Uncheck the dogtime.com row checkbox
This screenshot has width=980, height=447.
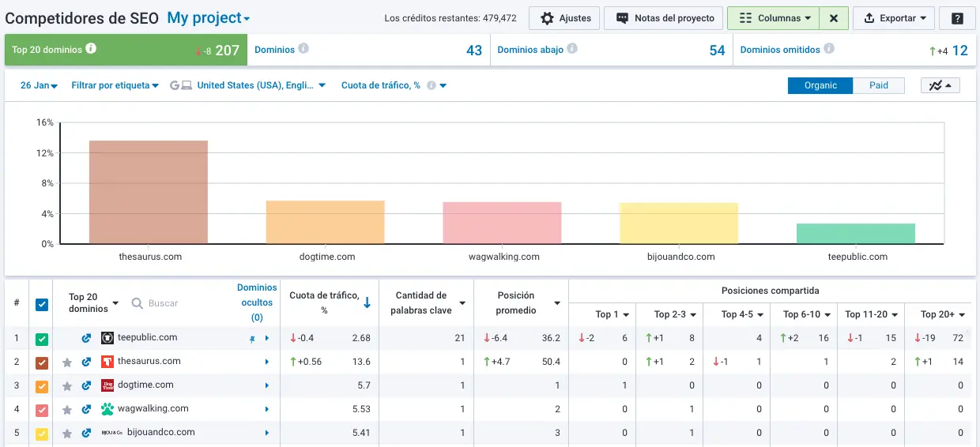42,386
